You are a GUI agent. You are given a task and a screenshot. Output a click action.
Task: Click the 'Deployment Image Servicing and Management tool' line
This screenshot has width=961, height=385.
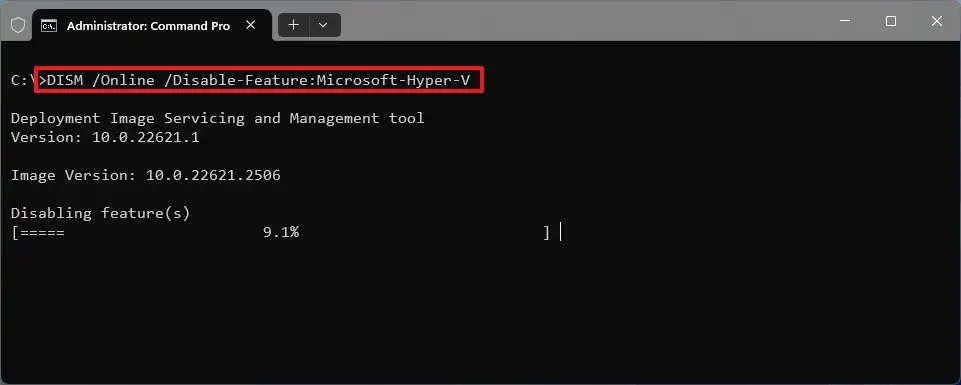click(x=218, y=118)
